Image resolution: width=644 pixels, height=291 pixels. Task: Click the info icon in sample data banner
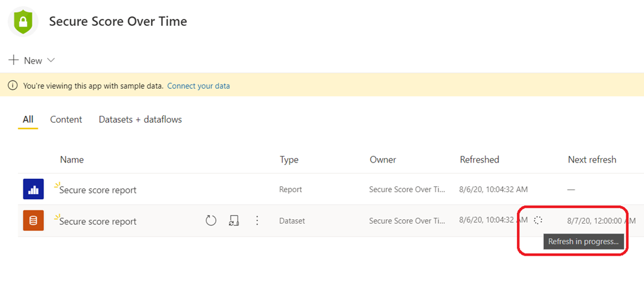(x=13, y=86)
